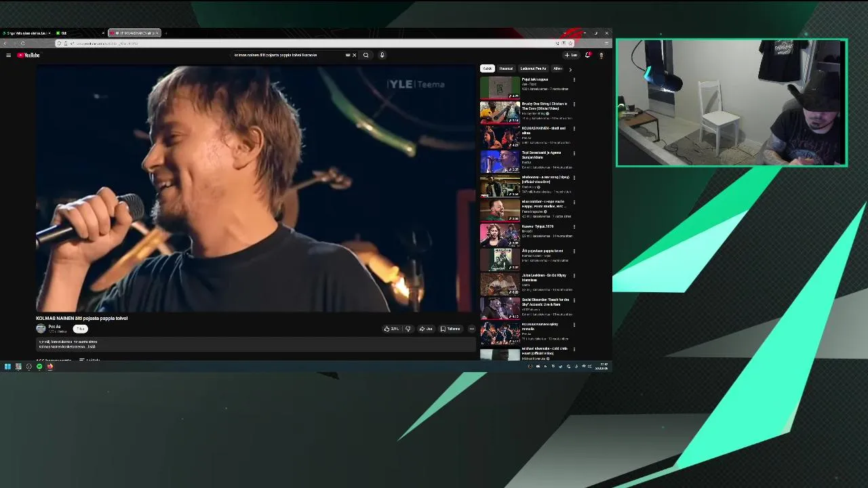Clear the search query with X
Viewport: 868px width, 488px height.
(x=354, y=55)
